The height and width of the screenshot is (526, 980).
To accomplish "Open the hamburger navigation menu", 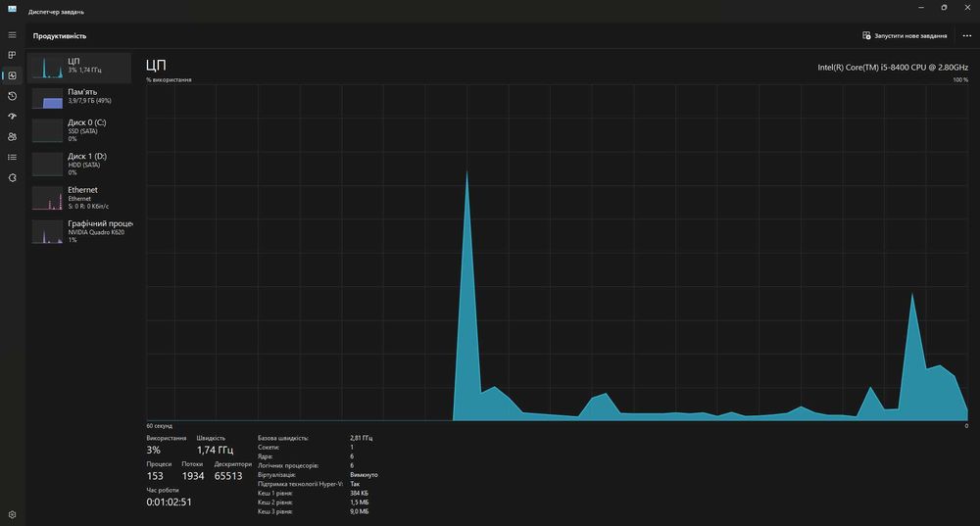I will coord(12,35).
